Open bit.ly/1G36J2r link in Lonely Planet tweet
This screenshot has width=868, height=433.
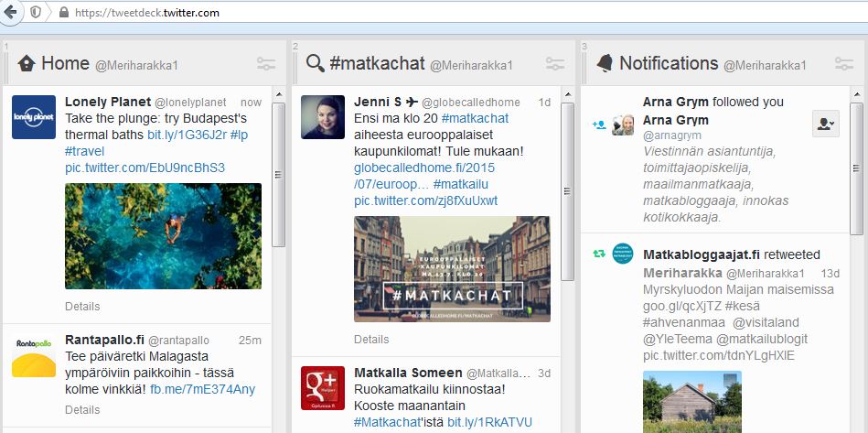point(188,135)
